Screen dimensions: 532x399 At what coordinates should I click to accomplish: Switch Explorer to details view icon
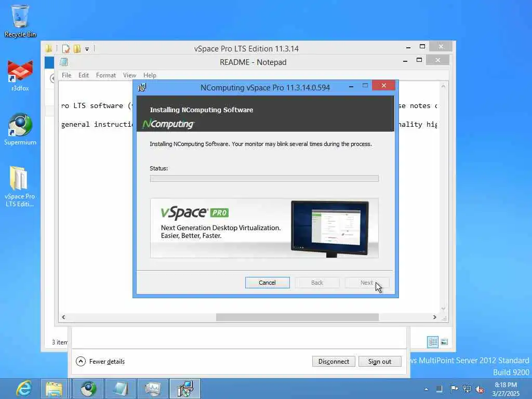point(433,342)
